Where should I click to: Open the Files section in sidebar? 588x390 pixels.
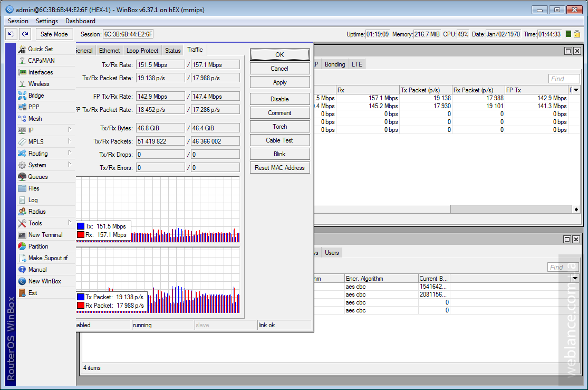[34, 188]
